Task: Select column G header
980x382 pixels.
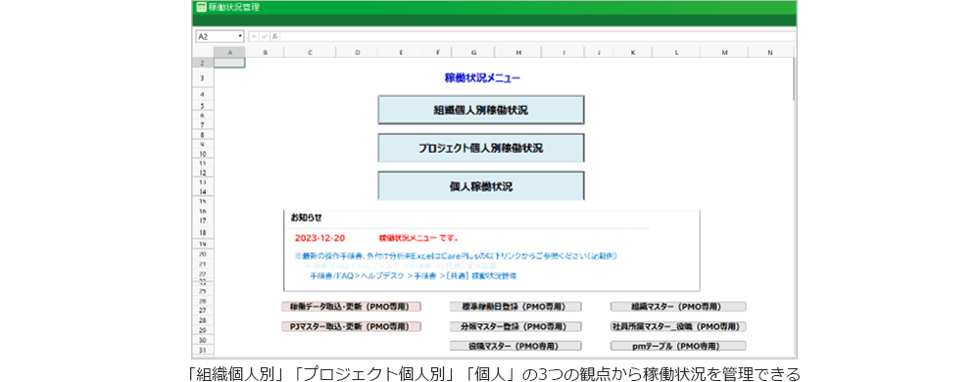Action: (x=473, y=53)
